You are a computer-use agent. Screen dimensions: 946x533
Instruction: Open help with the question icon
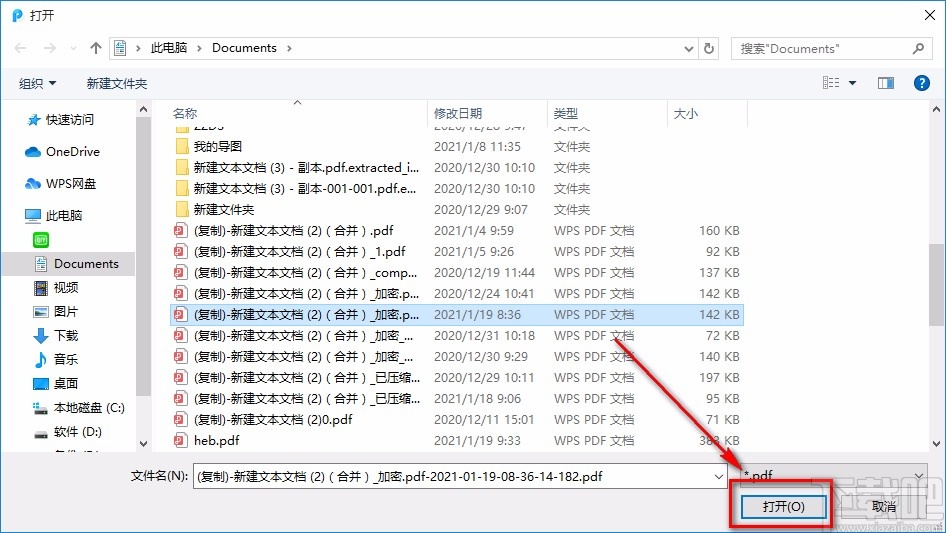coord(921,83)
